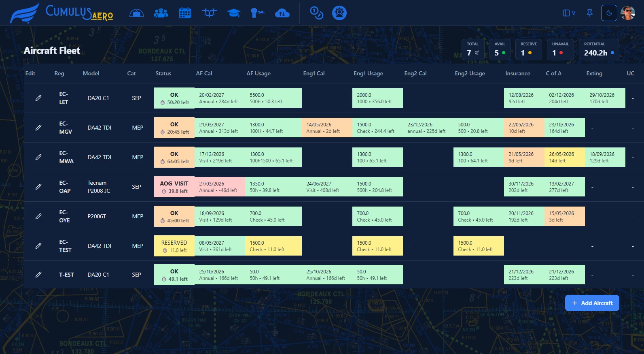
Task: Edit aircraft EC-OYE with pencil icon
Action: click(x=38, y=216)
